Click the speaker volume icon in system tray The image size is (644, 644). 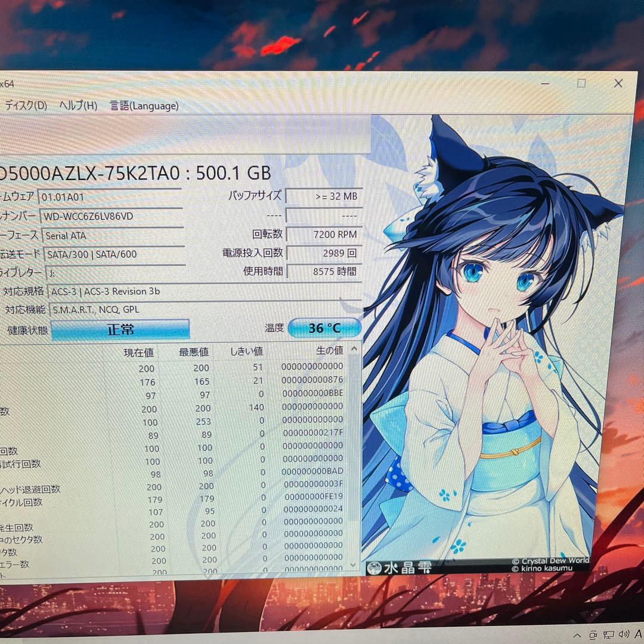624,634
